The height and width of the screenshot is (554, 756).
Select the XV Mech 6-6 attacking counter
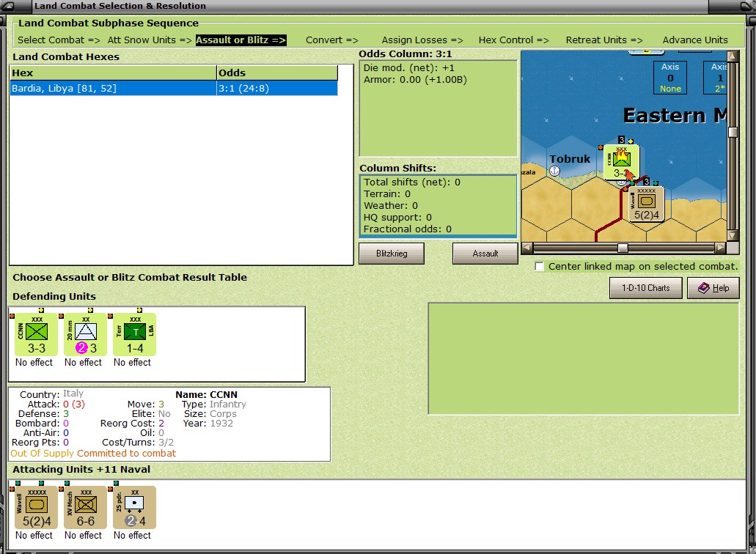point(85,507)
